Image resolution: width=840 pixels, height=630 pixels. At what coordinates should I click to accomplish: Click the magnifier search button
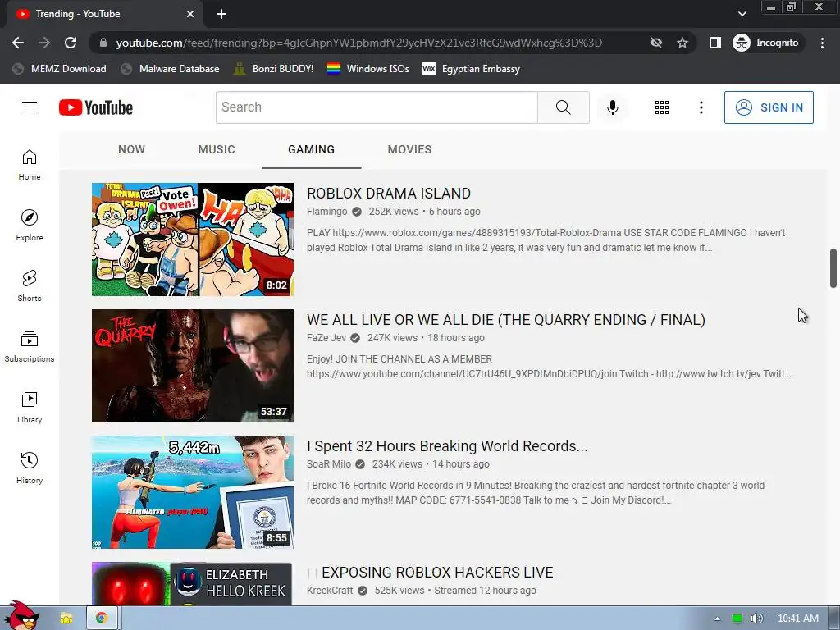coord(563,107)
